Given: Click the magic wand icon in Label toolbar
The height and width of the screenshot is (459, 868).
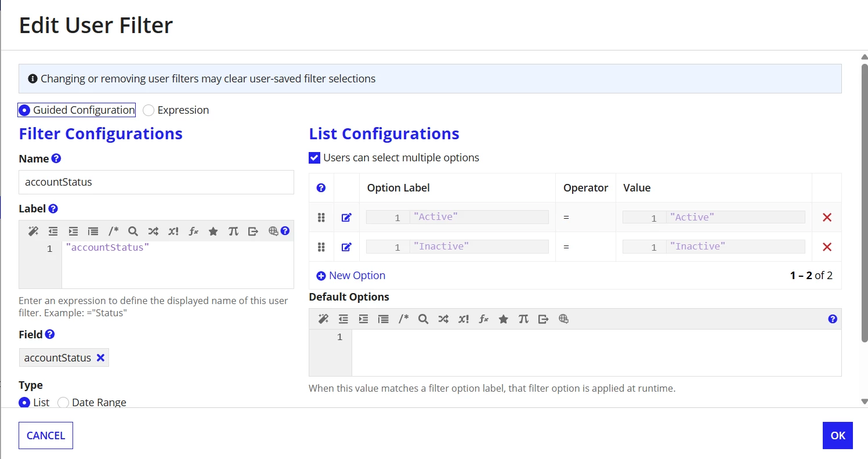Looking at the screenshot, I should 33,231.
